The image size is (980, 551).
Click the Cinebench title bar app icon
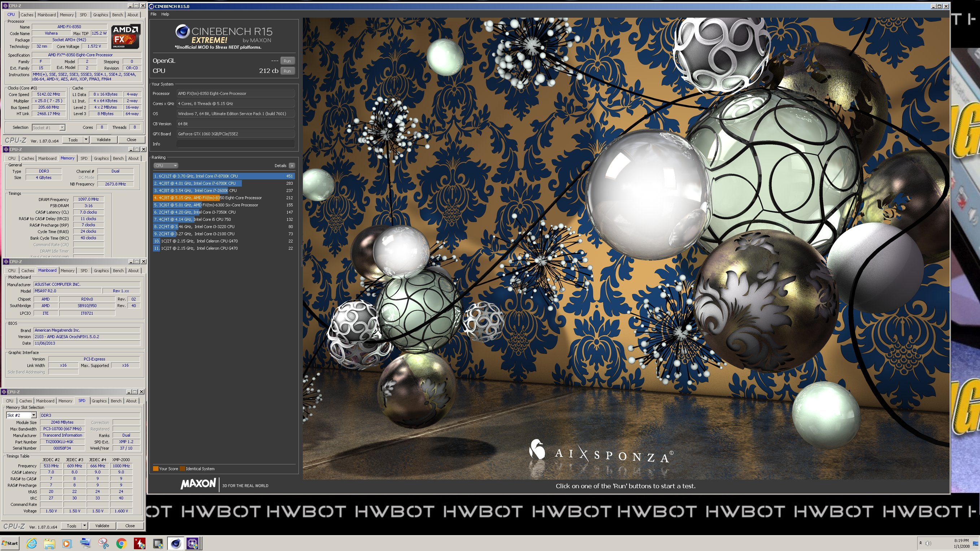151,6
